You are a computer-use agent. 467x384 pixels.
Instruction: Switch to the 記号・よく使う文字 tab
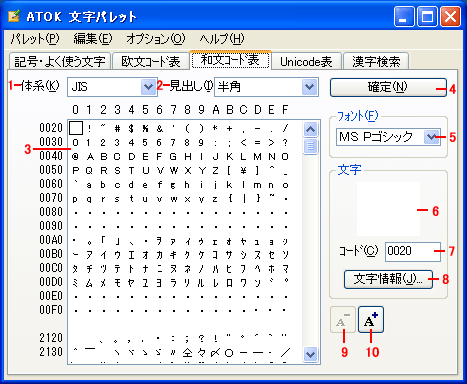(x=60, y=61)
